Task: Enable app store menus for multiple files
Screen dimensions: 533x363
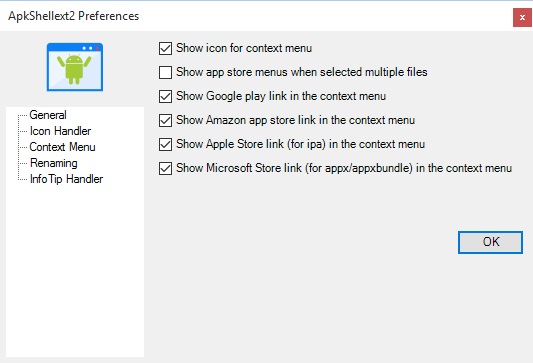Action: point(165,72)
